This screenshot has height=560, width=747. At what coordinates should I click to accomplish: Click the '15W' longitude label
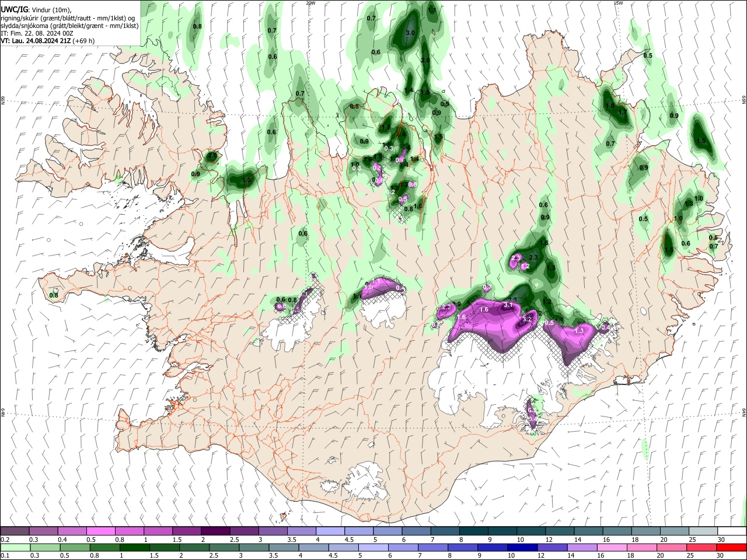tap(618, 3)
